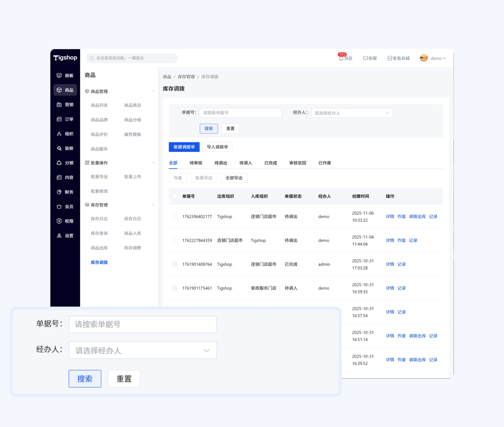Open 权限 shield icon in sidebar
Image resolution: width=504 pixels, height=427 pixels.
(59, 221)
